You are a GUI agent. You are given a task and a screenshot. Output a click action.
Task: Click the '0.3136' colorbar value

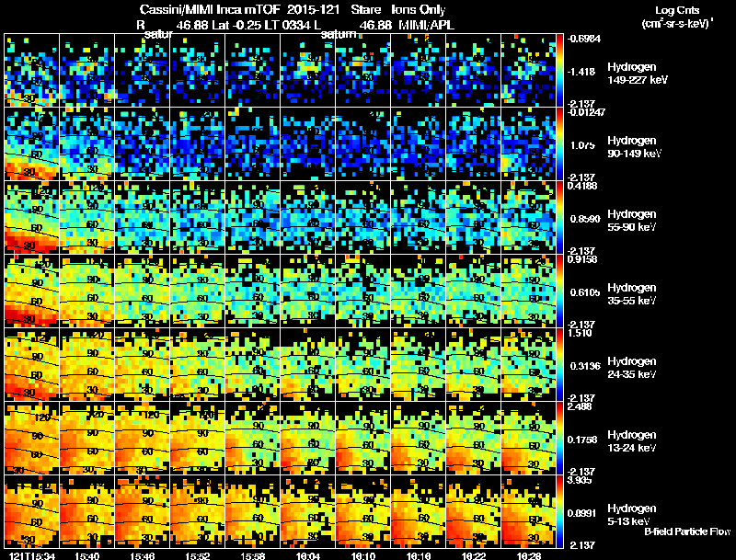[x=585, y=366]
